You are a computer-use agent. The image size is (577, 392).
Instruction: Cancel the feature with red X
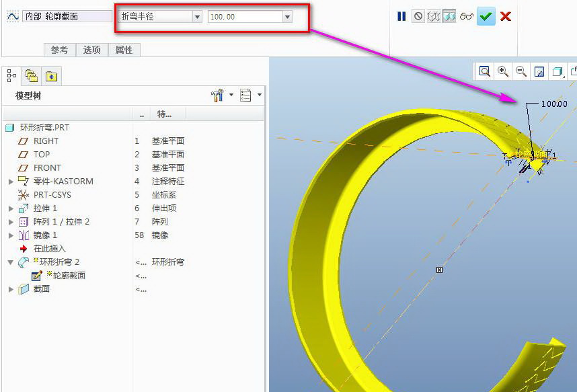click(506, 16)
